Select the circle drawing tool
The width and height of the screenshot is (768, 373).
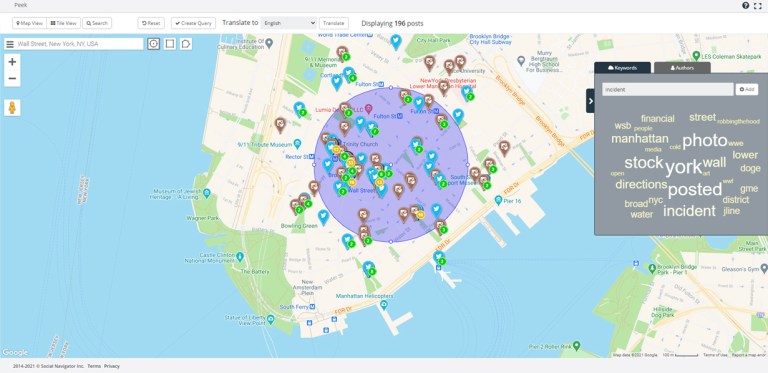154,44
